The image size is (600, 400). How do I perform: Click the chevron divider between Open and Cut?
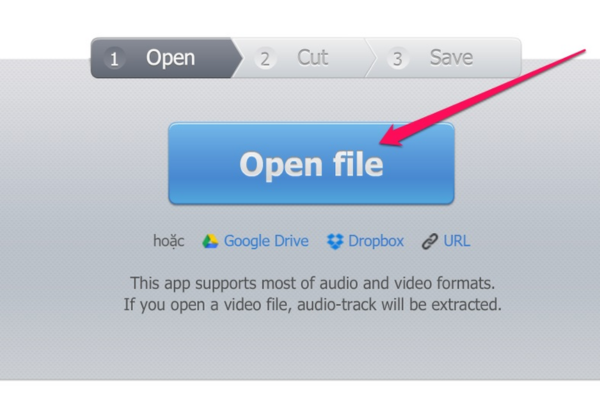pos(237,58)
